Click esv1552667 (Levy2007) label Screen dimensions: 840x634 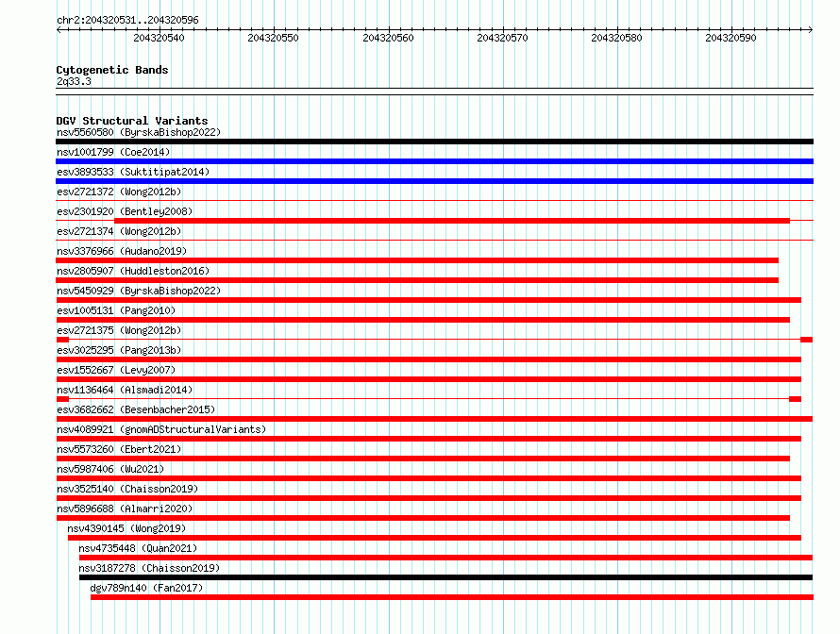pyautogui.click(x=116, y=370)
